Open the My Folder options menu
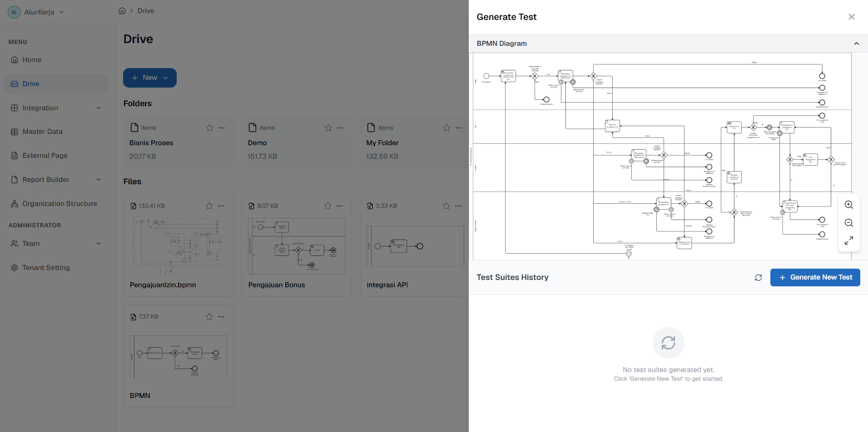 458,128
